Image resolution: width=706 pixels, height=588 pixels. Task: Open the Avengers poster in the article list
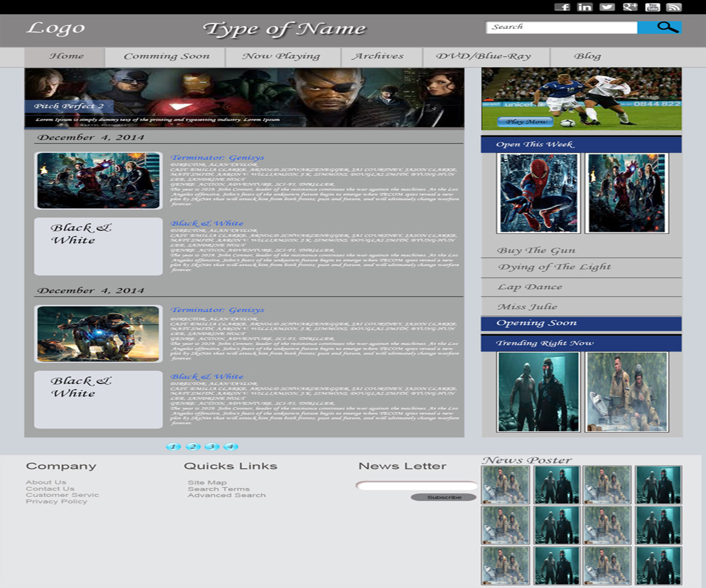pyautogui.click(x=98, y=181)
